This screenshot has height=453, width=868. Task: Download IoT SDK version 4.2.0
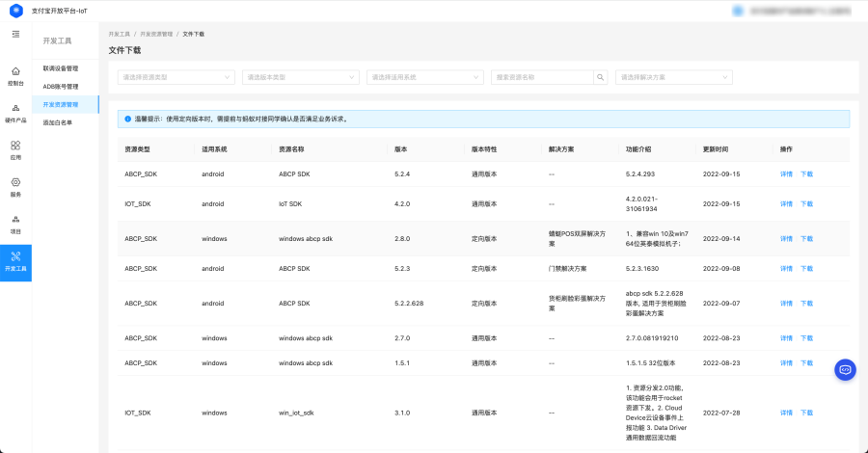pos(806,204)
